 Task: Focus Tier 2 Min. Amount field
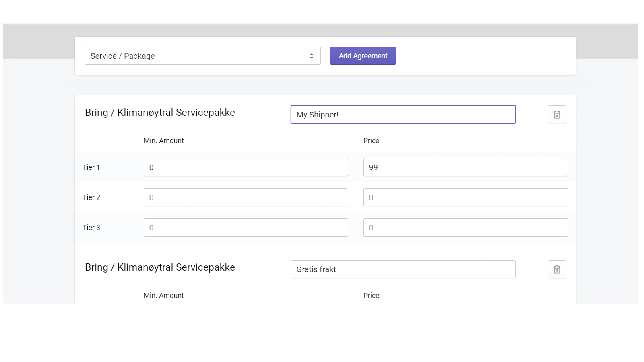(246, 197)
